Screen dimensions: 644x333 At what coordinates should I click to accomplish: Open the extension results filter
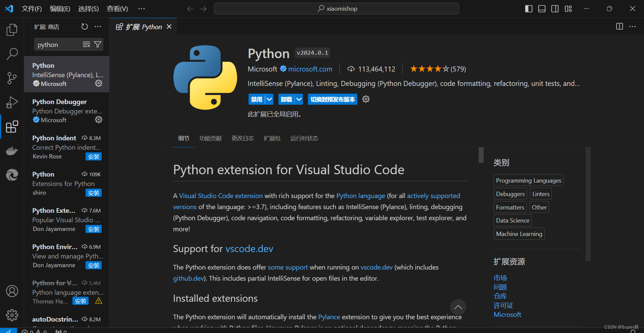[x=98, y=44]
